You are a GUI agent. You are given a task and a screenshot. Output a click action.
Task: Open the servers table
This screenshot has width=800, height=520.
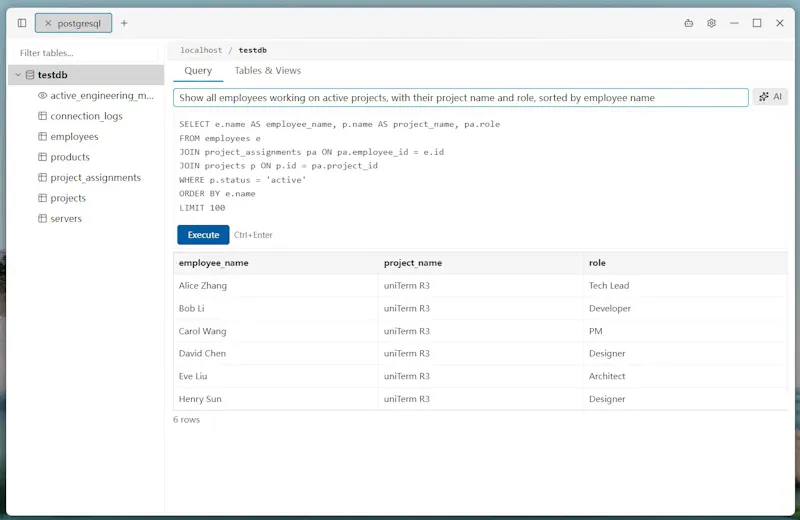(x=66, y=218)
